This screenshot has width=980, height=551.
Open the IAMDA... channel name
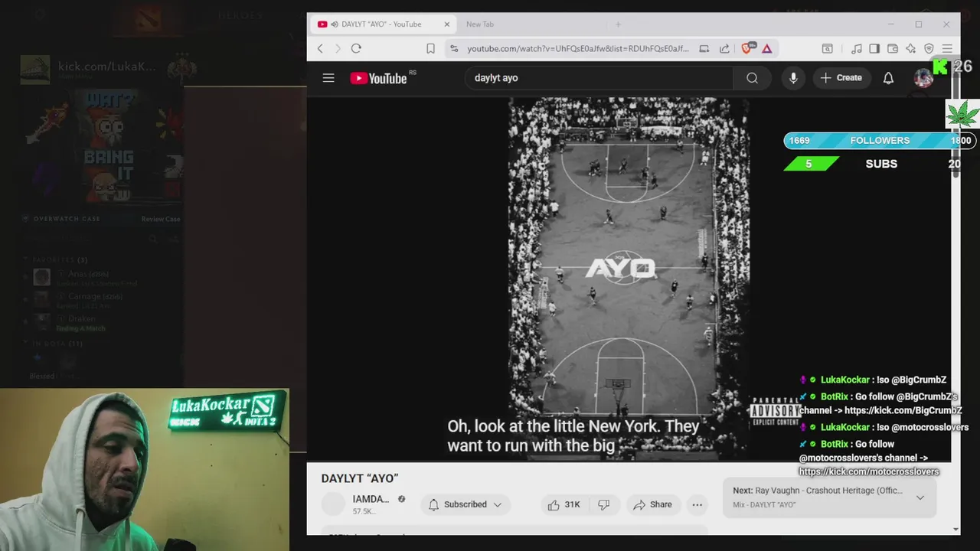[371, 499]
